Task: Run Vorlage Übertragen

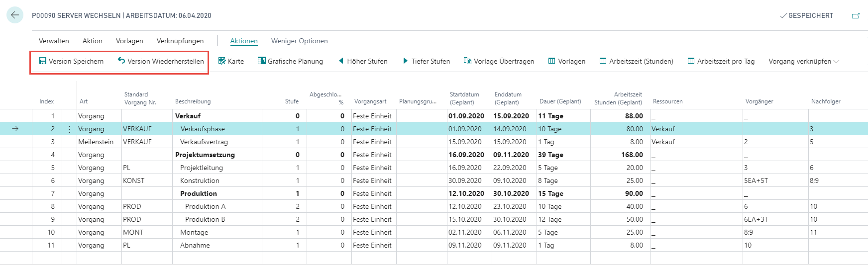Action: [499, 61]
